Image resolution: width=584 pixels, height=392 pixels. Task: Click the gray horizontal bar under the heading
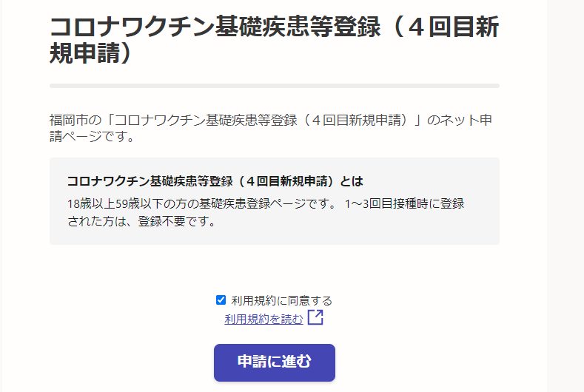point(275,86)
